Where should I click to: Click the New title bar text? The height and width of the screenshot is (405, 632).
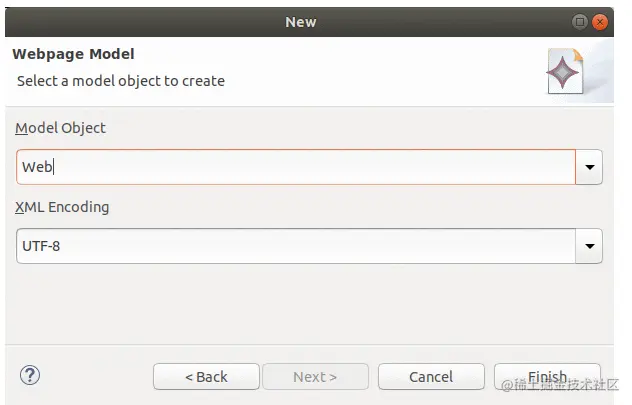300,22
